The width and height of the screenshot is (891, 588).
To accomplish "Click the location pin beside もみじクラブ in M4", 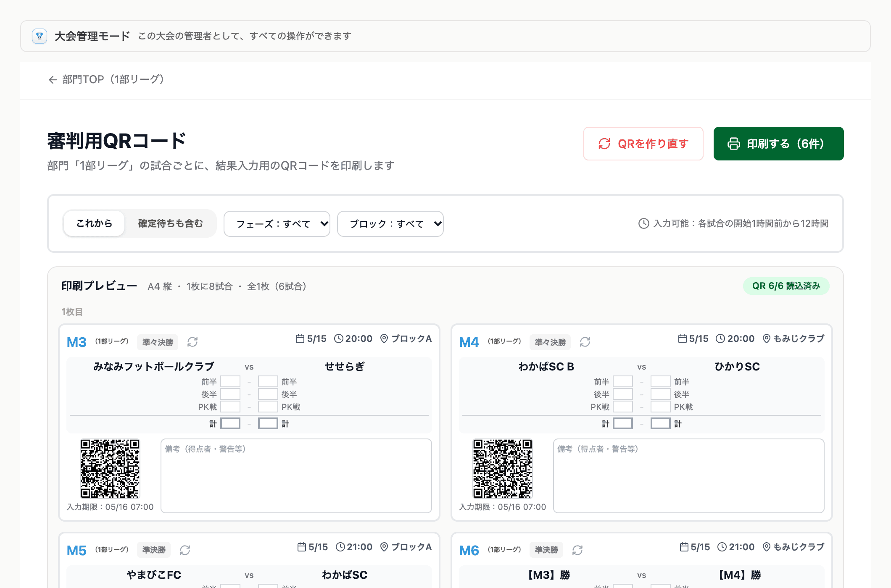I will [x=767, y=339].
